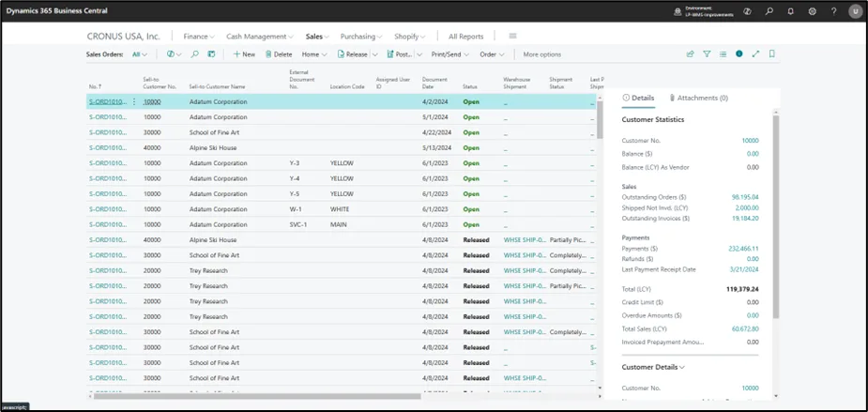Screen dimensions: 868x412
Task: Release the selected sales order
Action: 353,54
